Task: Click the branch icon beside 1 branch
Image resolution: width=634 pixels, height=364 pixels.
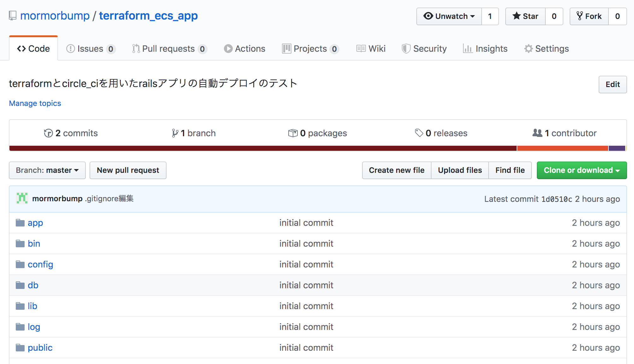Action: coord(175,133)
